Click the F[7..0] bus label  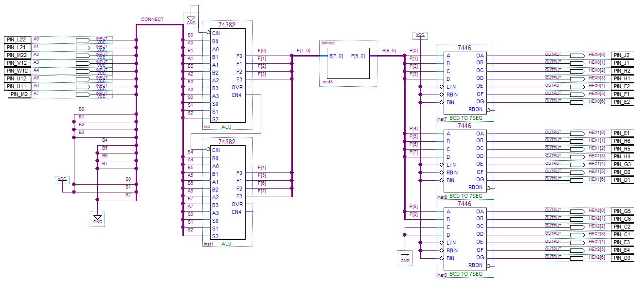[x=305, y=51]
